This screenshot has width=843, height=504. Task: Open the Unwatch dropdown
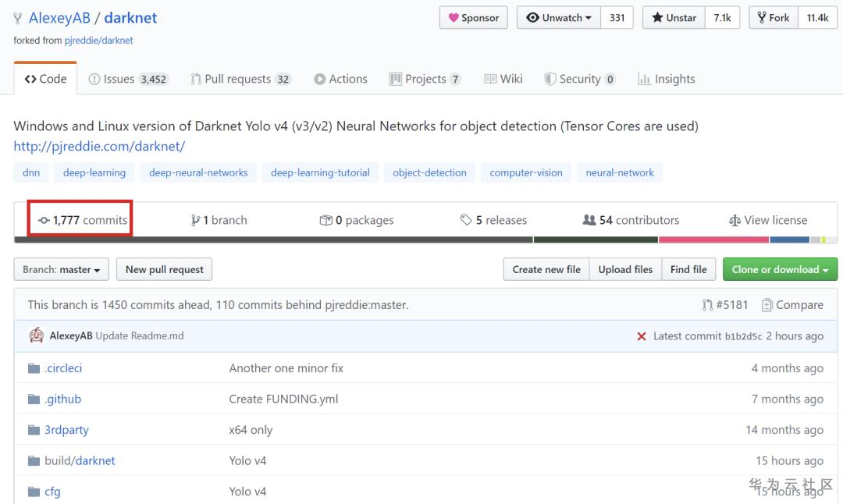coord(559,18)
